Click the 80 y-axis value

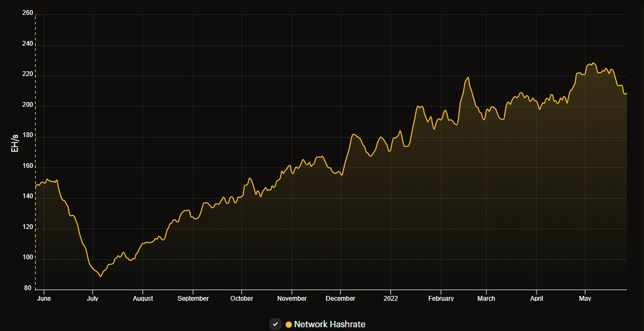(29, 288)
